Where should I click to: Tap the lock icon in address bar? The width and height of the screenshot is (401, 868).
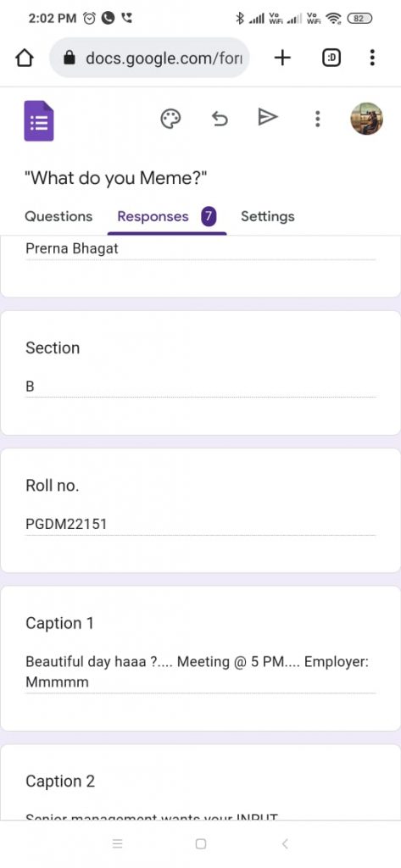(x=70, y=58)
